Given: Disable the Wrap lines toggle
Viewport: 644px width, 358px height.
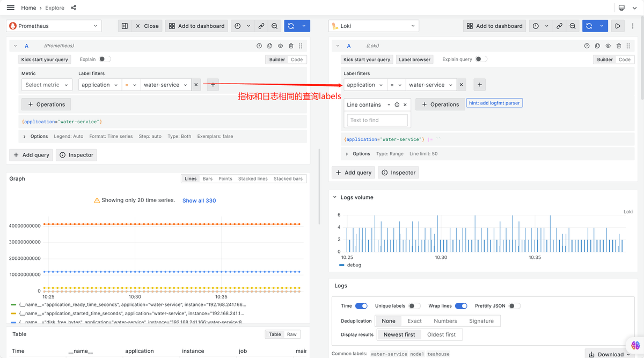Looking at the screenshot, I should (461, 306).
